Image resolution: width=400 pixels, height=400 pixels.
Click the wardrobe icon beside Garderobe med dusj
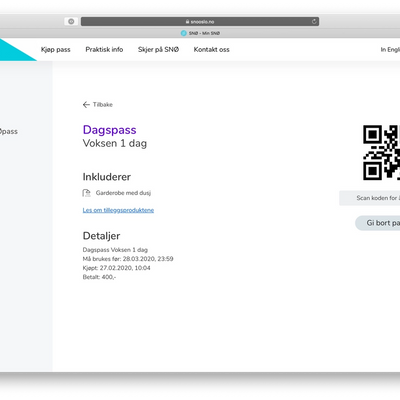pyautogui.click(x=86, y=193)
